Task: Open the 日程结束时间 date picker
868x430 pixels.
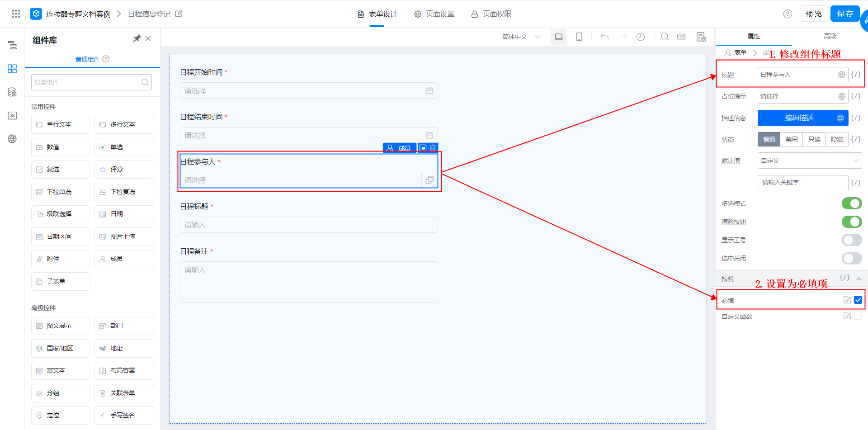Action: click(x=309, y=135)
